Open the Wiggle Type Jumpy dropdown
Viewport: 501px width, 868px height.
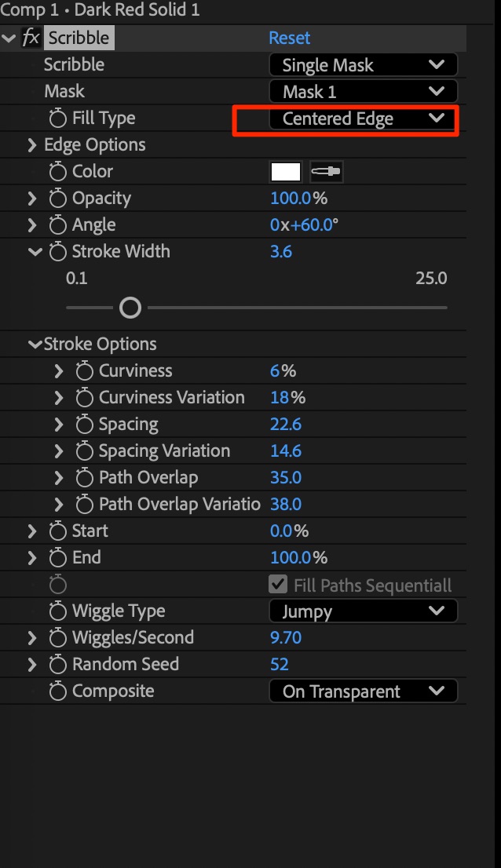pyautogui.click(x=363, y=611)
